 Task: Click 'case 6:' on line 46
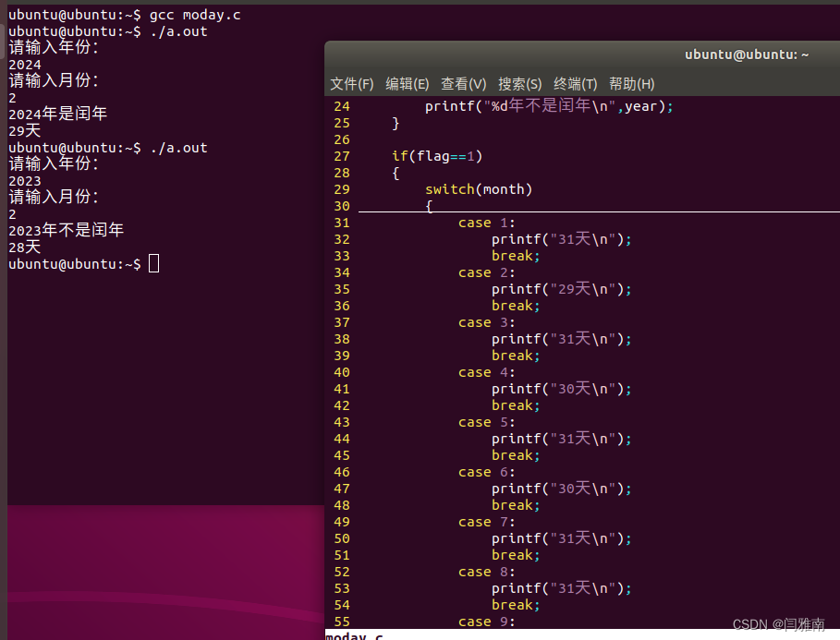(486, 472)
